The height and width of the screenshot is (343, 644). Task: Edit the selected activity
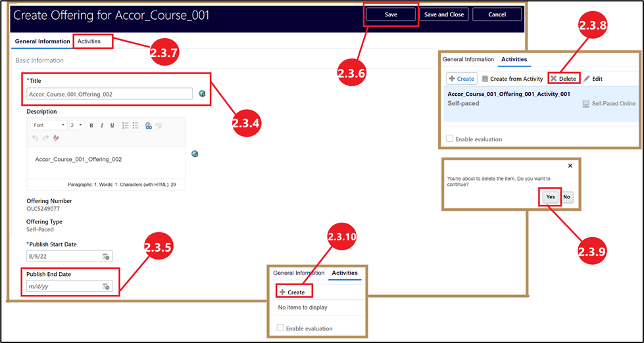click(593, 79)
